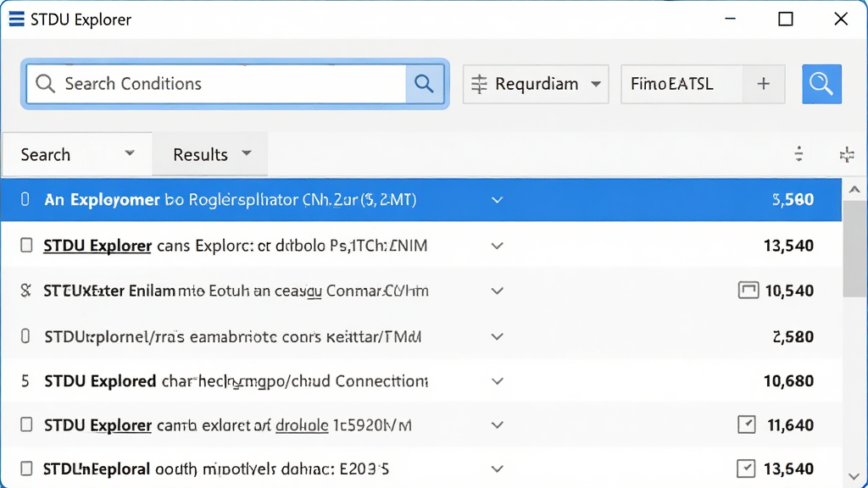Screen dimensions: 868x488
Task: Select the value 2,580
Action: [x=793, y=336]
